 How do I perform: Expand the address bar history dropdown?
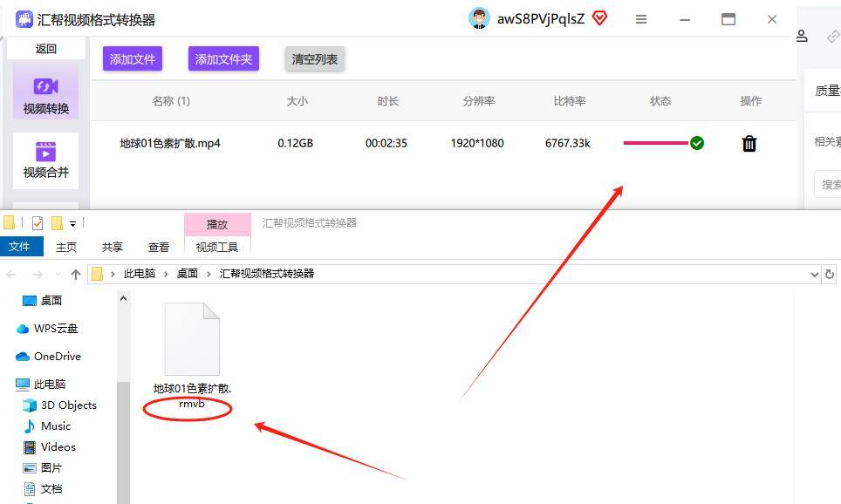(814, 275)
